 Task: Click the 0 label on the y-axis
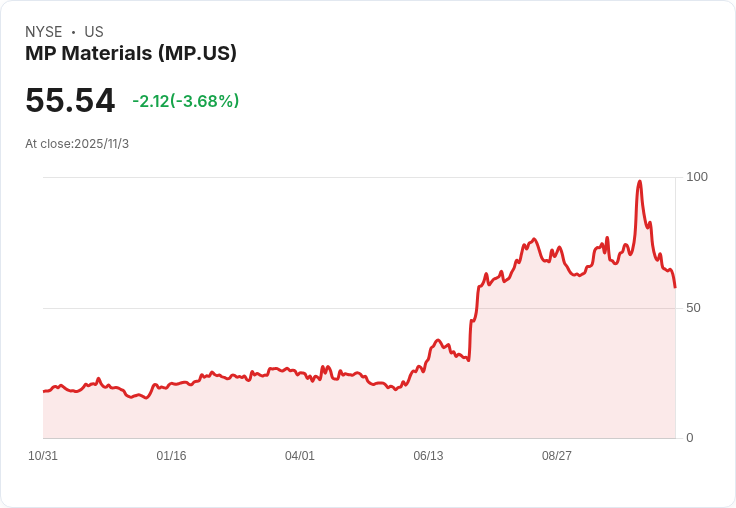[690, 438]
